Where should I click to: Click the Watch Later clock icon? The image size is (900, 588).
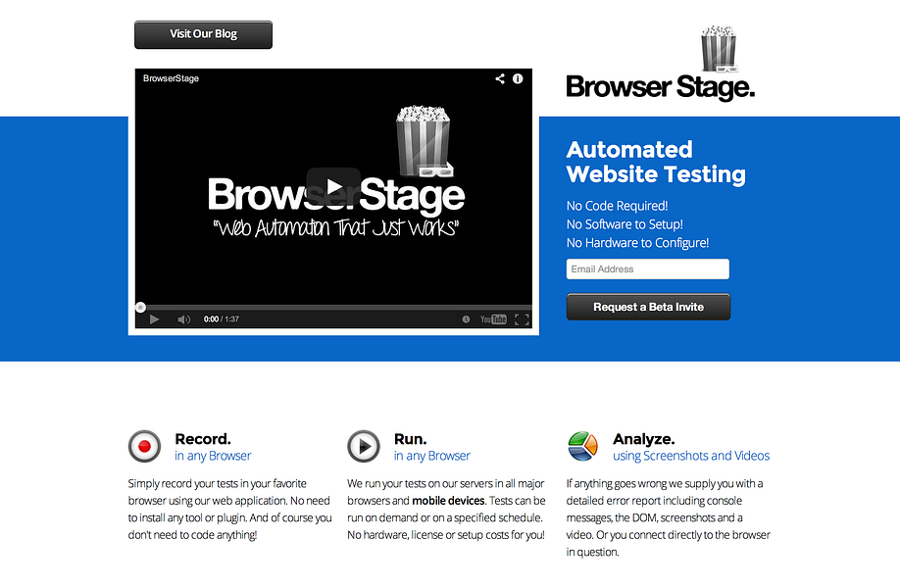(x=466, y=319)
